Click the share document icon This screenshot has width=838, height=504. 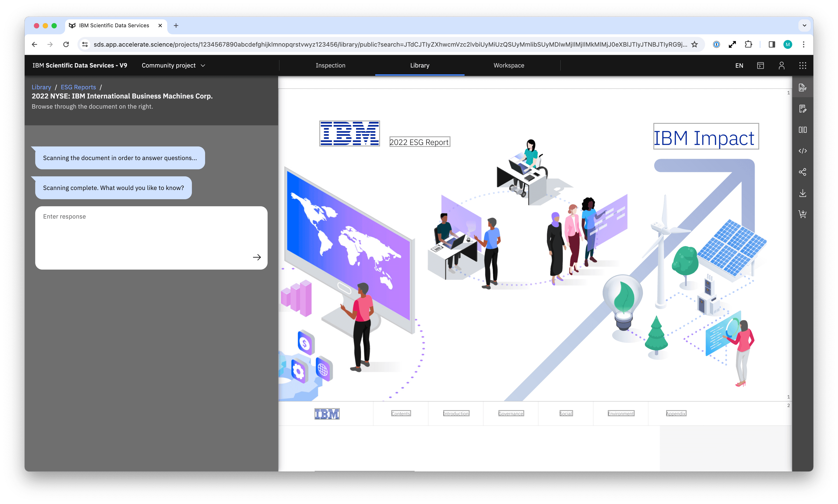click(802, 172)
